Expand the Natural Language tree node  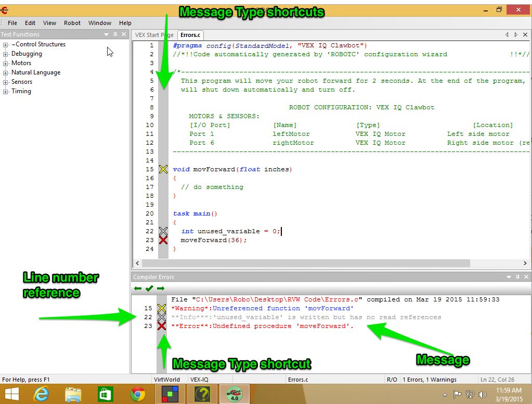[5, 73]
